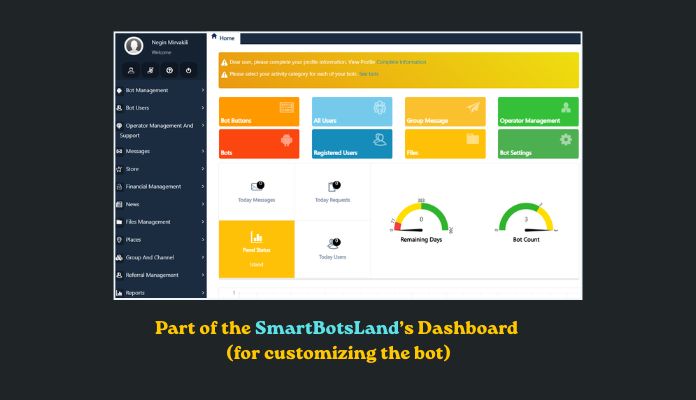Click the gear icon on Bot Settings tile
The width and height of the screenshot is (696, 400).
[x=566, y=140]
